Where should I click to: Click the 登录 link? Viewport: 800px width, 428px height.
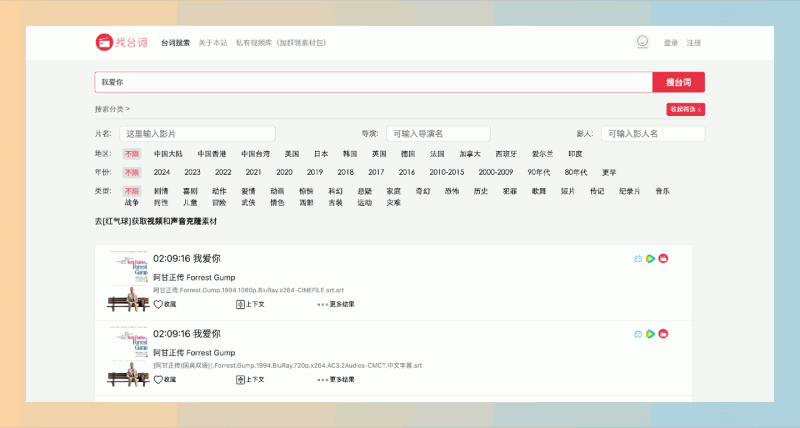tap(671, 43)
